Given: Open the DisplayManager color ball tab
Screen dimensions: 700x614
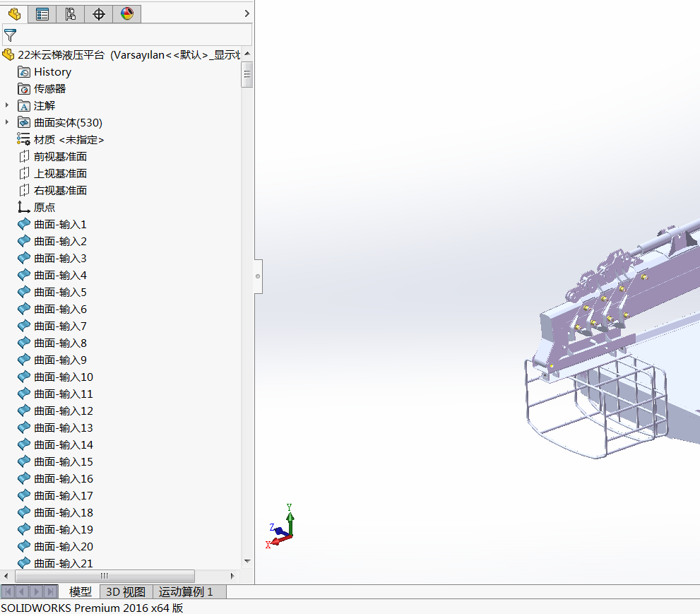Looking at the screenshot, I should 127,13.
